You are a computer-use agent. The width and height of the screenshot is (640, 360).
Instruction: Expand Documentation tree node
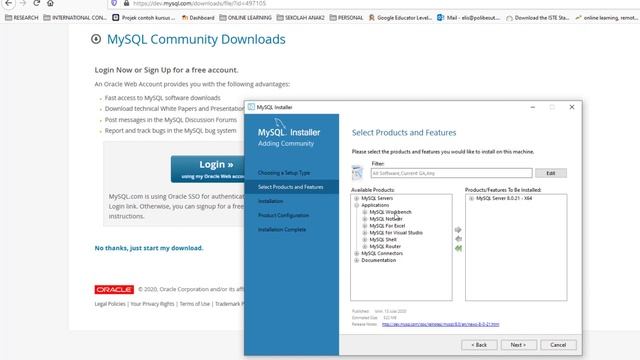pos(357,260)
